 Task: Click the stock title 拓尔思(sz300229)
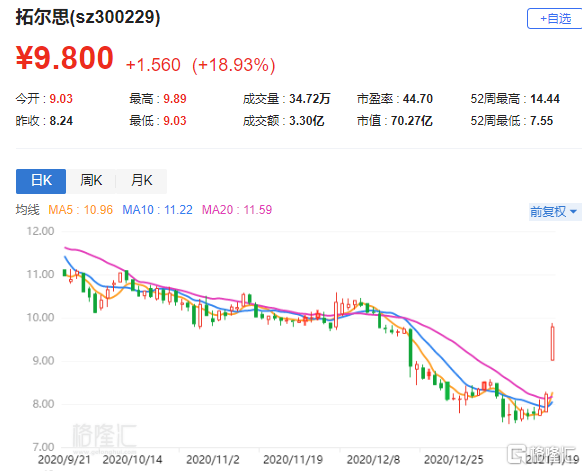click(88, 17)
